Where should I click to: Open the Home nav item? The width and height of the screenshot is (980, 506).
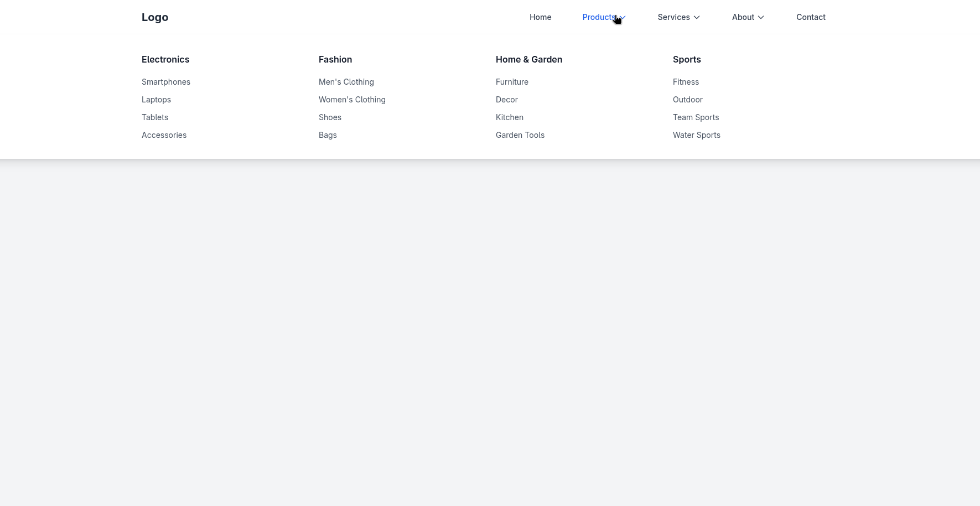[x=540, y=17]
